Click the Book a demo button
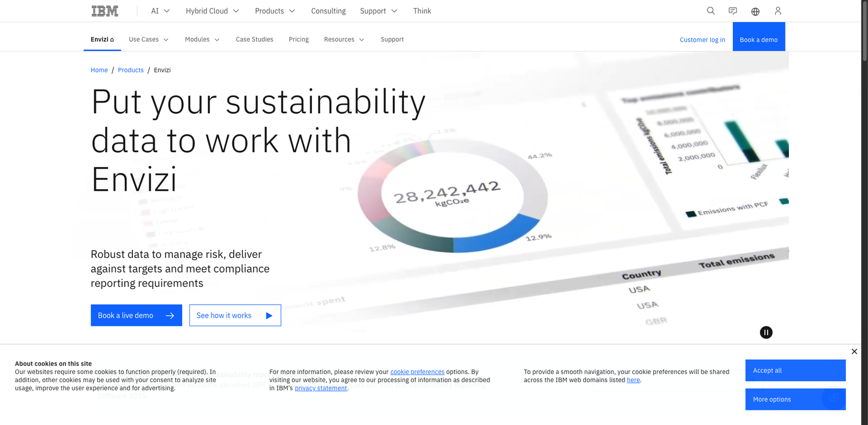This screenshot has height=425, width=868. [x=759, y=37]
